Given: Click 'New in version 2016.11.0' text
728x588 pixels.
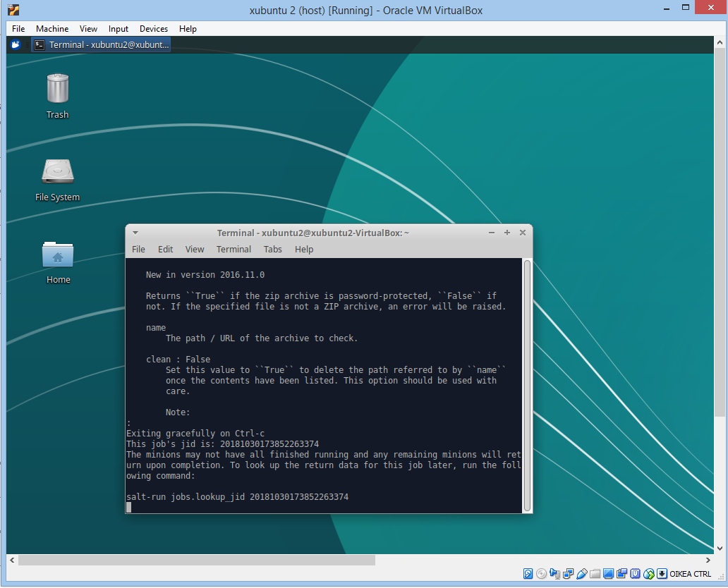Looking at the screenshot, I should [x=205, y=275].
